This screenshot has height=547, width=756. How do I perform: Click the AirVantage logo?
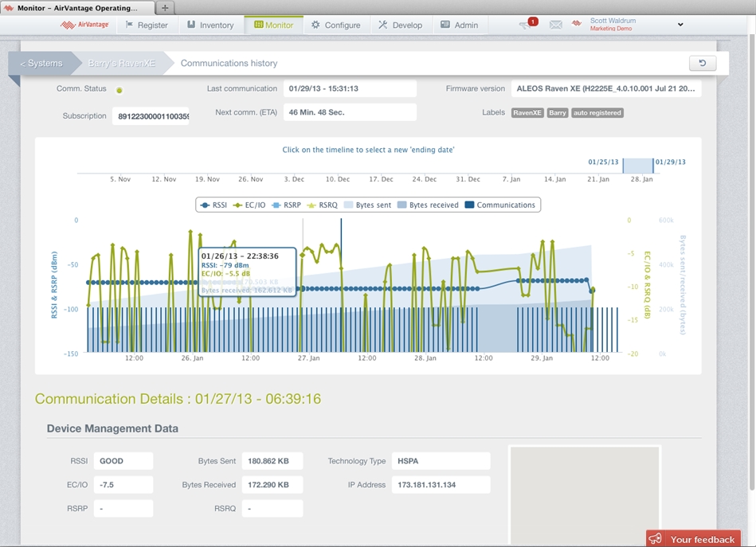84,25
